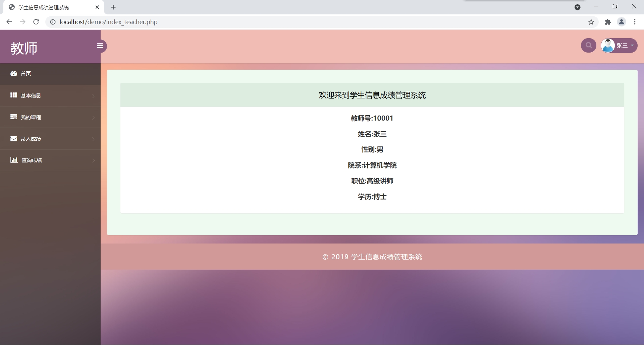Click the search icon in the header
Image resolution: width=644 pixels, height=345 pixels.
pos(588,46)
